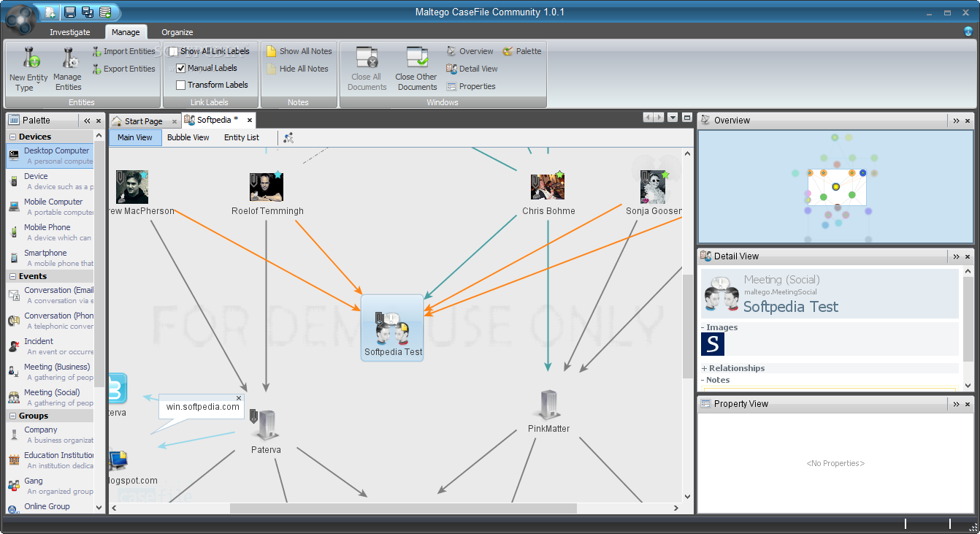Show All Notes on the graph
Viewport: 980px width, 534px height.
[x=299, y=51]
